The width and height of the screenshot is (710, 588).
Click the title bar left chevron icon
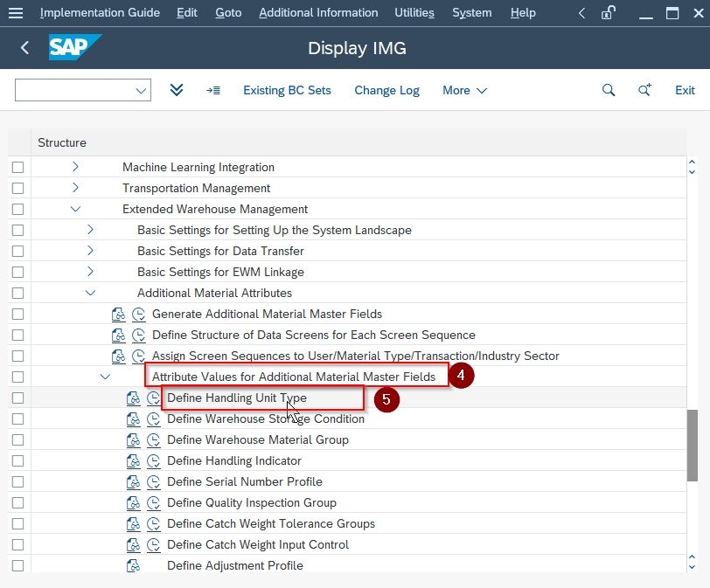pyautogui.click(x=581, y=13)
